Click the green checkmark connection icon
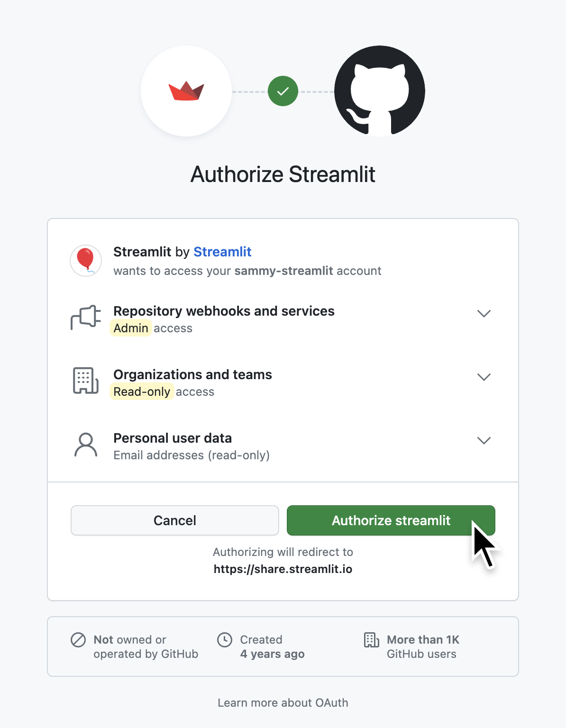This screenshot has height=728, width=566. tap(283, 91)
